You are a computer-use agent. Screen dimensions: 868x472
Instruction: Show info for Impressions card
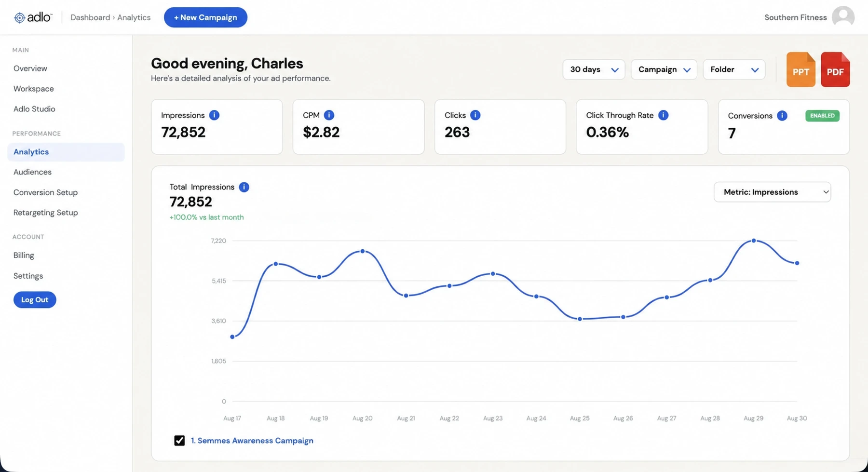tap(214, 115)
